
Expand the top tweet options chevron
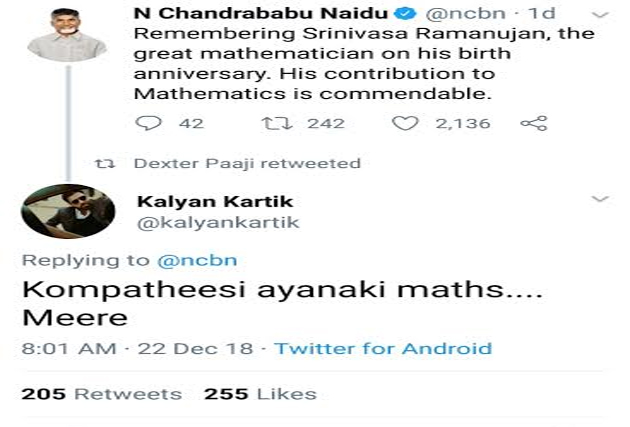tap(599, 17)
